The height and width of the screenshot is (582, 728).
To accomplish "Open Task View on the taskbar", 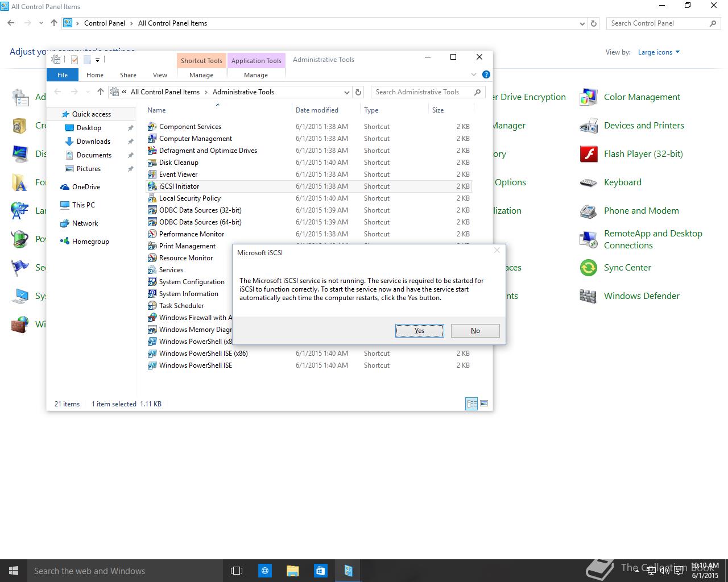I will (237, 571).
